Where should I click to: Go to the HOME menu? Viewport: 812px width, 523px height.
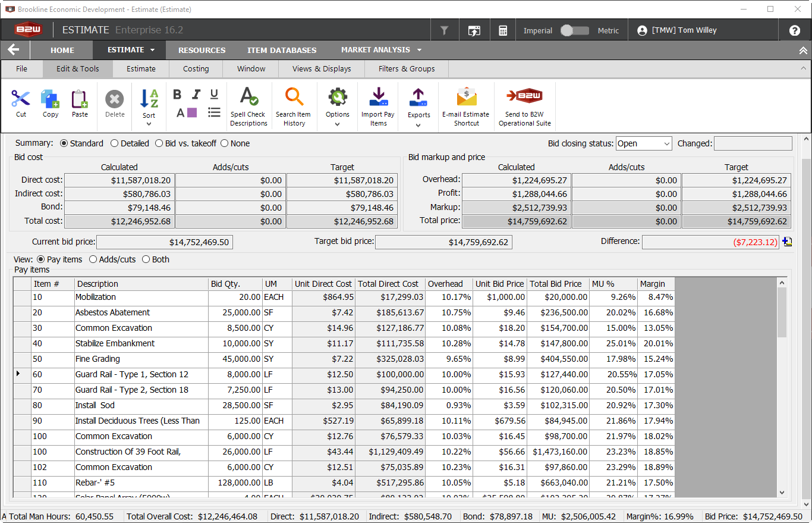[62, 50]
